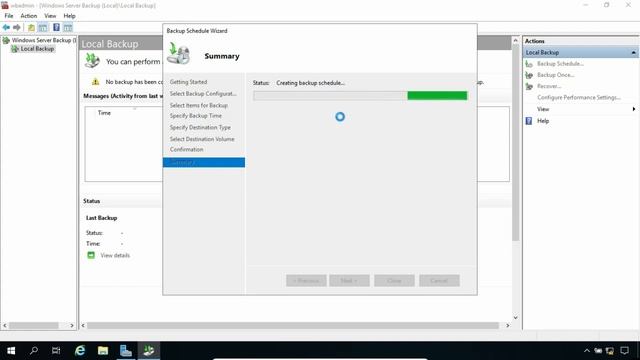640x360 pixels.
Task: Select the Select Backup Configuration step
Action: (203, 93)
